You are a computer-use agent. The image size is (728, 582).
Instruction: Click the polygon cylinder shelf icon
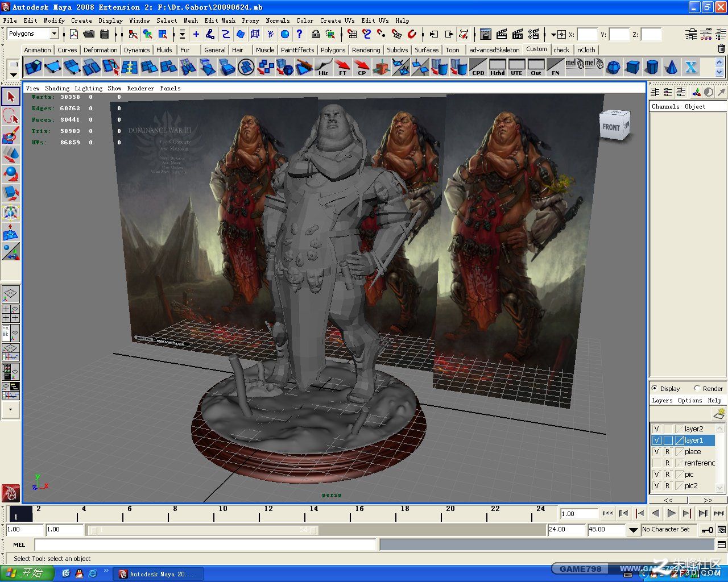tap(652, 67)
